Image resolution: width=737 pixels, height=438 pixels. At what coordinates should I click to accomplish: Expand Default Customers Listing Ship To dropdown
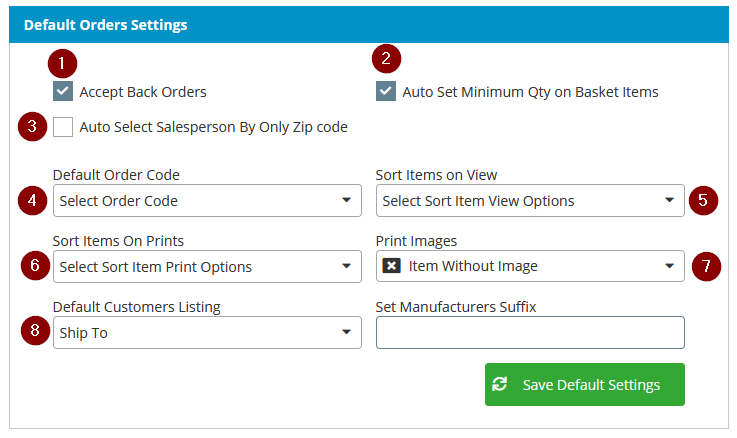[207, 333]
